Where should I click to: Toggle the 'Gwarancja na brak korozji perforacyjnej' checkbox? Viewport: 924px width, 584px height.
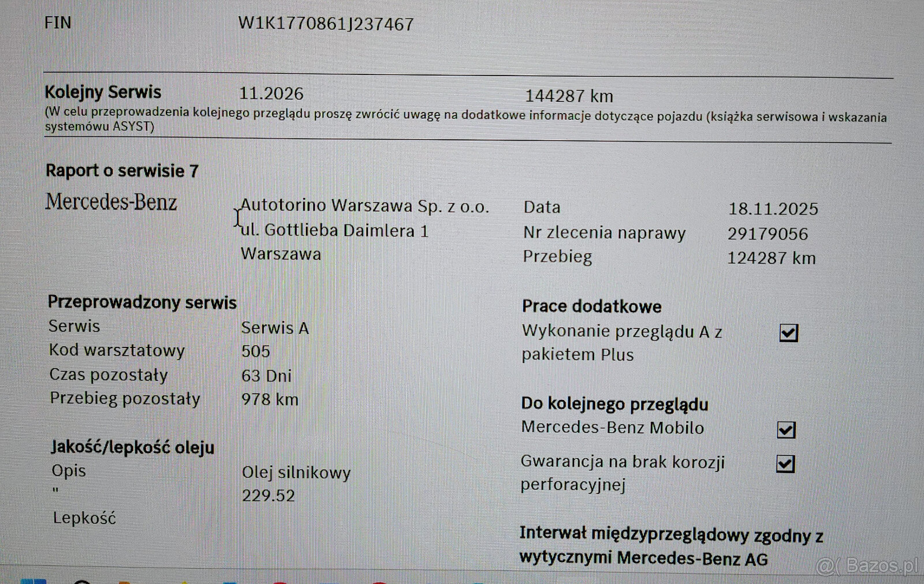(785, 464)
